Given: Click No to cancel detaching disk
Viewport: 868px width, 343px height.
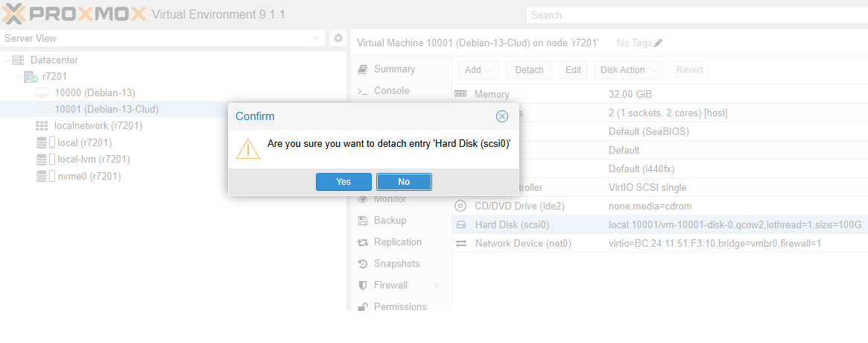Looking at the screenshot, I should coord(404,182).
